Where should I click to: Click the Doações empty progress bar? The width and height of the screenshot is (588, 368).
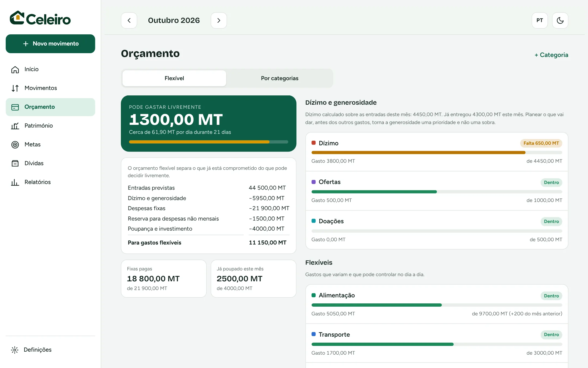pyautogui.click(x=437, y=231)
